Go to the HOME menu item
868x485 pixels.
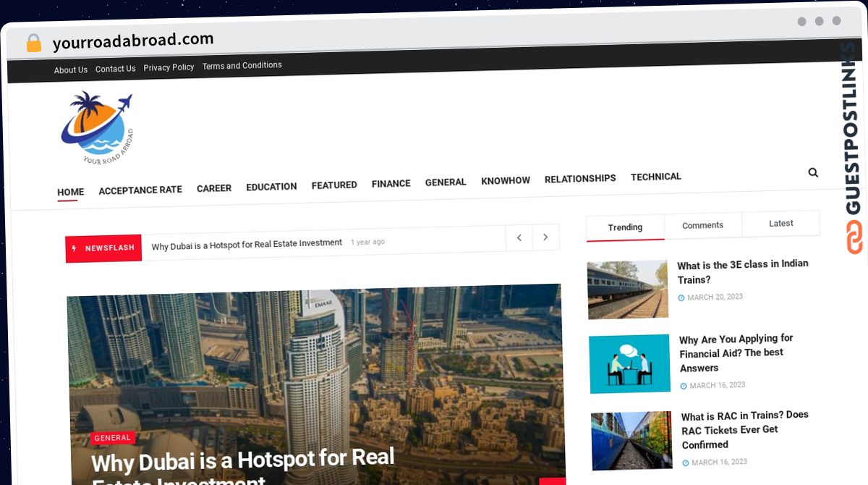(71, 192)
